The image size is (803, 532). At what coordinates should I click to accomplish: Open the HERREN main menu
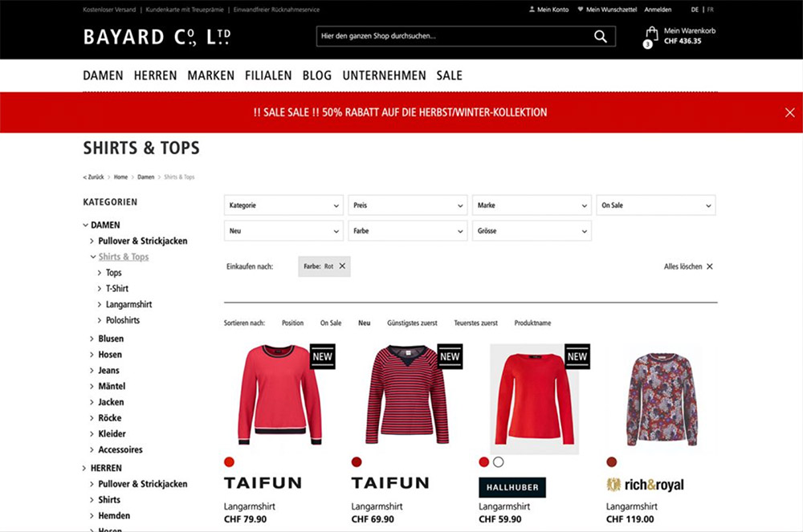click(x=155, y=75)
